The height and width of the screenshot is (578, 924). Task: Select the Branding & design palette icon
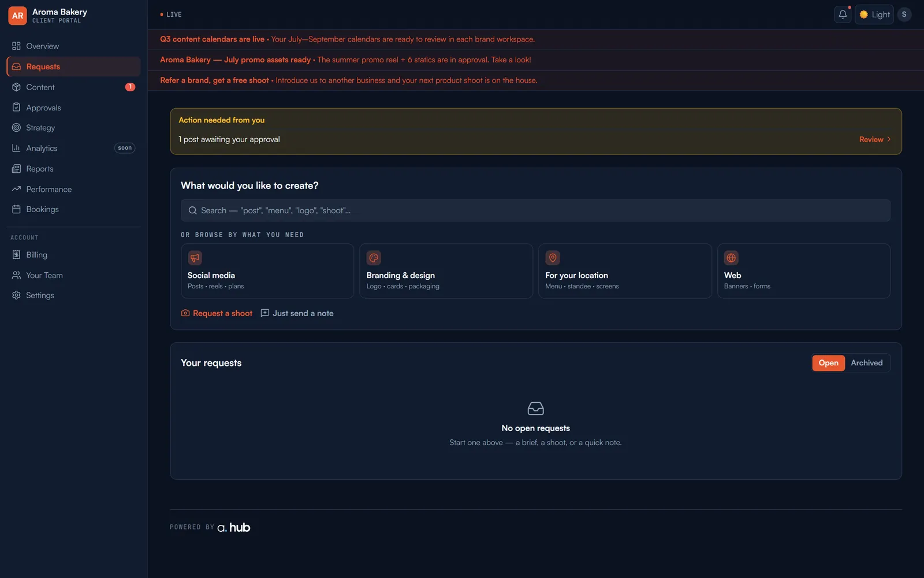tap(374, 258)
